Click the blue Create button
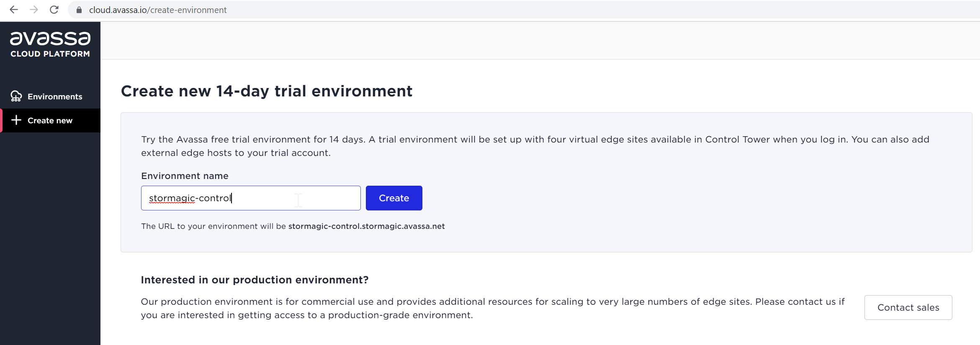Screen dimensions: 980x345 (394, 198)
